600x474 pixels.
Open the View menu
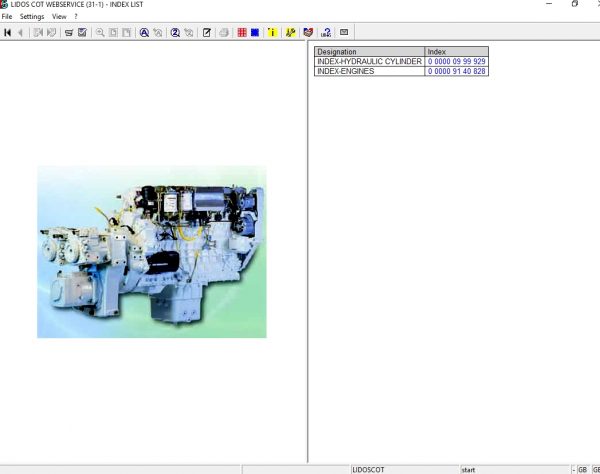59,16
